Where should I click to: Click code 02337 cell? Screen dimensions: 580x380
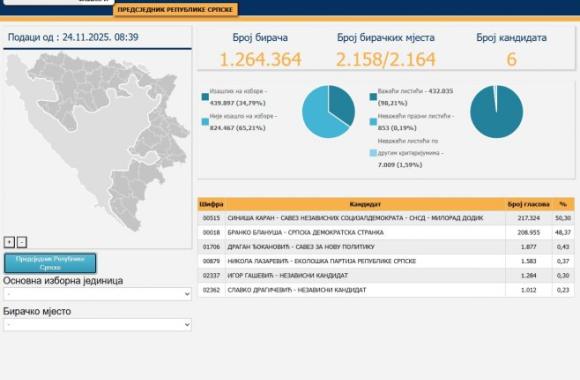tap(211, 276)
